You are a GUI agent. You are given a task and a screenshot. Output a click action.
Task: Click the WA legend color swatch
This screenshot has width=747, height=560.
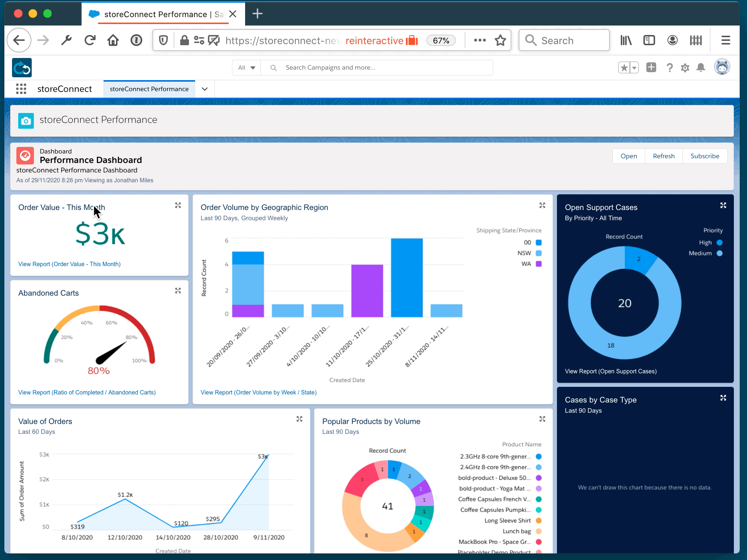coord(539,264)
